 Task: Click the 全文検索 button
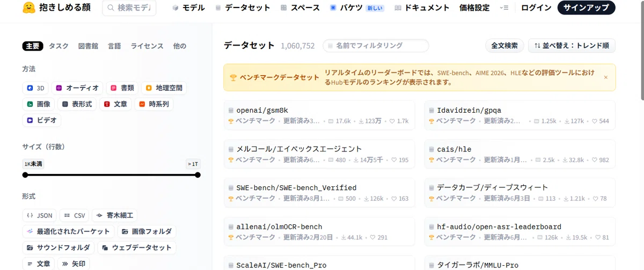(504, 46)
